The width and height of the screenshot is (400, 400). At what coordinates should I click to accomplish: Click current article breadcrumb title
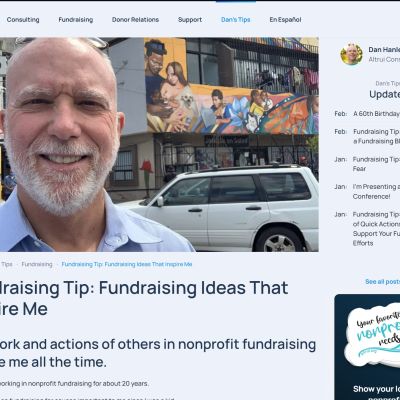click(x=127, y=264)
